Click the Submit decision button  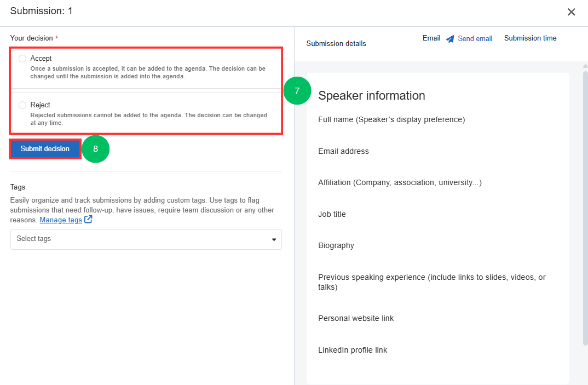coord(45,149)
